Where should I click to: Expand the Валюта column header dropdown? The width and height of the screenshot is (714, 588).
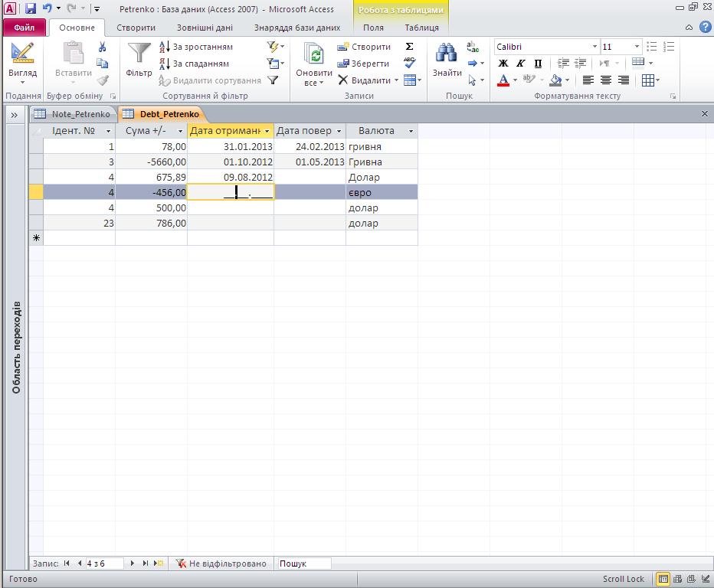[x=411, y=131]
